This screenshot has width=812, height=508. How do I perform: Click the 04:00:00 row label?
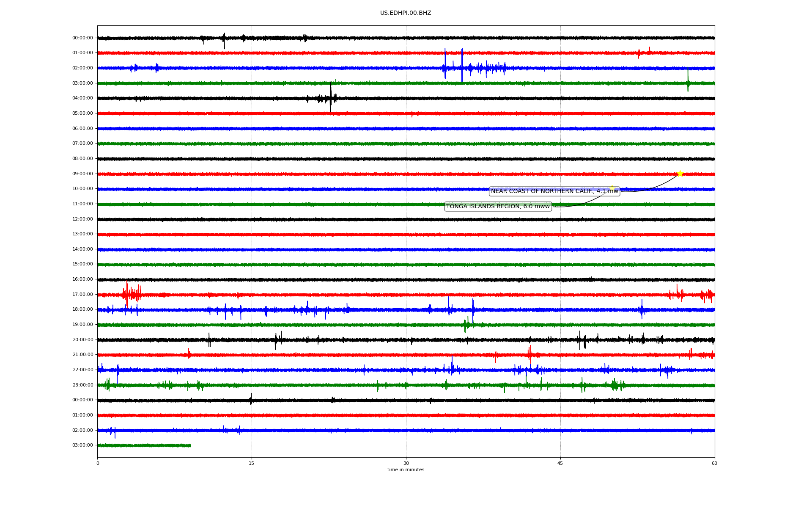[x=82, y=98]
